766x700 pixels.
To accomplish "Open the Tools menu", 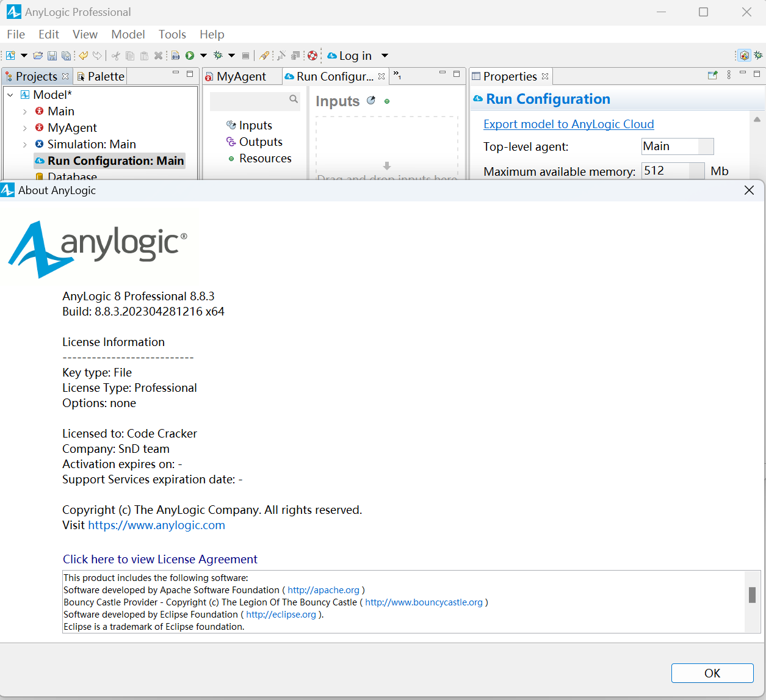I will click(172, 34).
